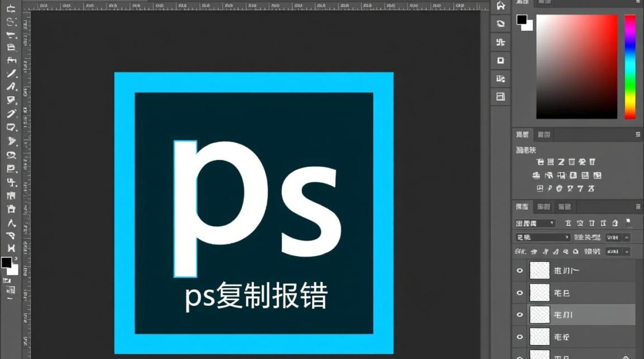644x359 pixels.
Task: Switch to the second tab in the Layers panel group
Action: 543,207
